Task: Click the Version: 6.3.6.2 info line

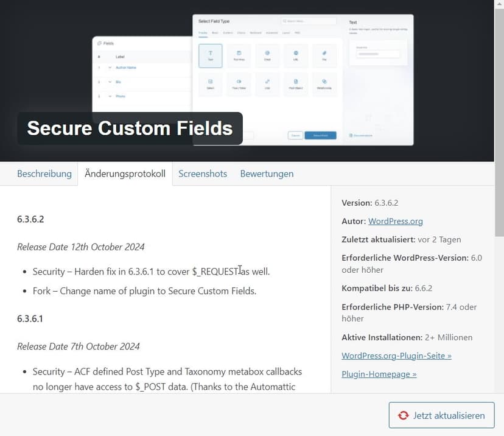Action: [370, 203]
